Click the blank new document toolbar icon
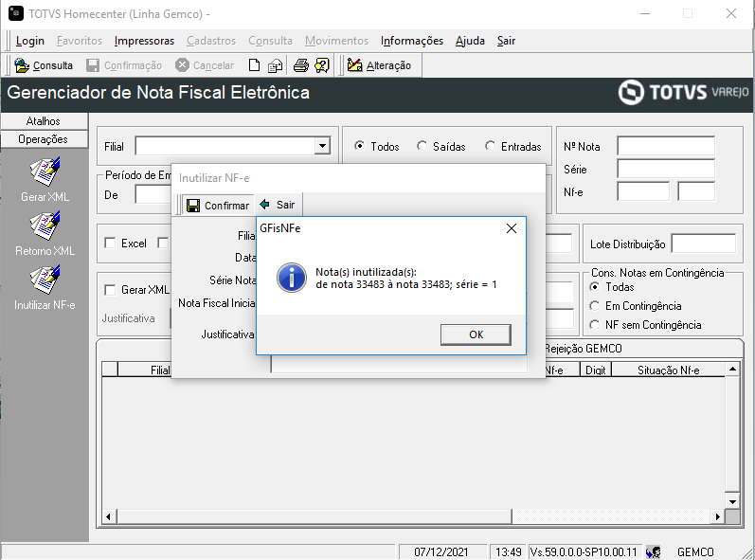This screenshot has width=755, height=560. 254,65
